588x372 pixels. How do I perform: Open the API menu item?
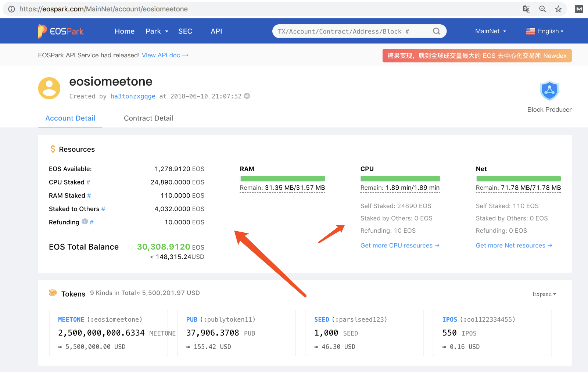click(x=216, y=31)
